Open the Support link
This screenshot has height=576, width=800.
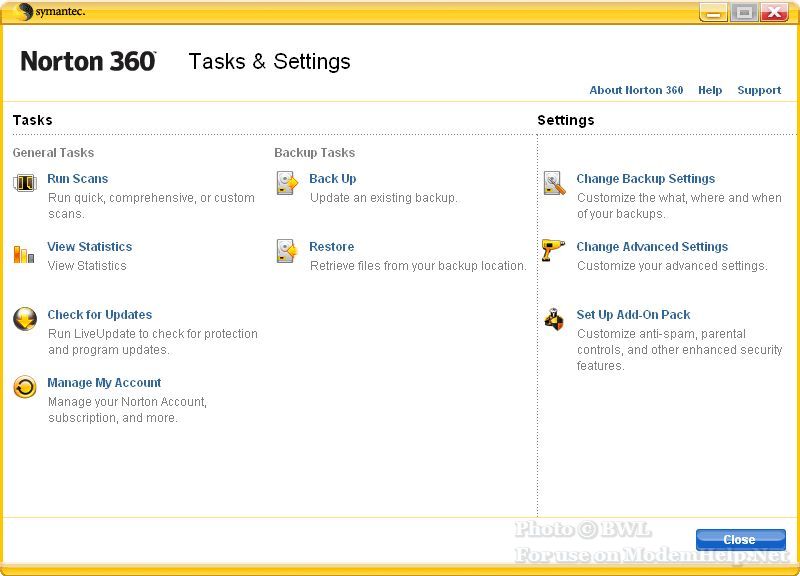759,90
